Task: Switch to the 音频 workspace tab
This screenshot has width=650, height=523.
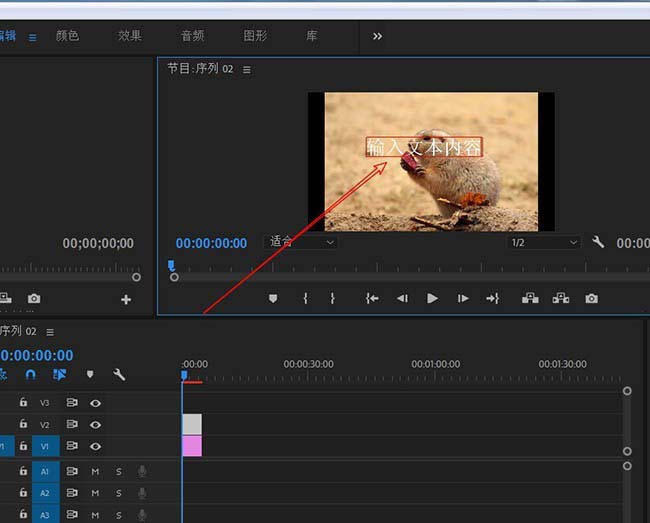Action: point(192,36)
